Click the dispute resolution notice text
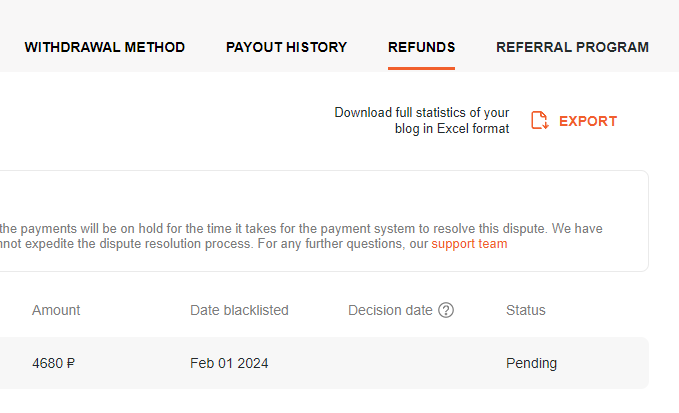 pyautogui.click(x=301, y=236)
